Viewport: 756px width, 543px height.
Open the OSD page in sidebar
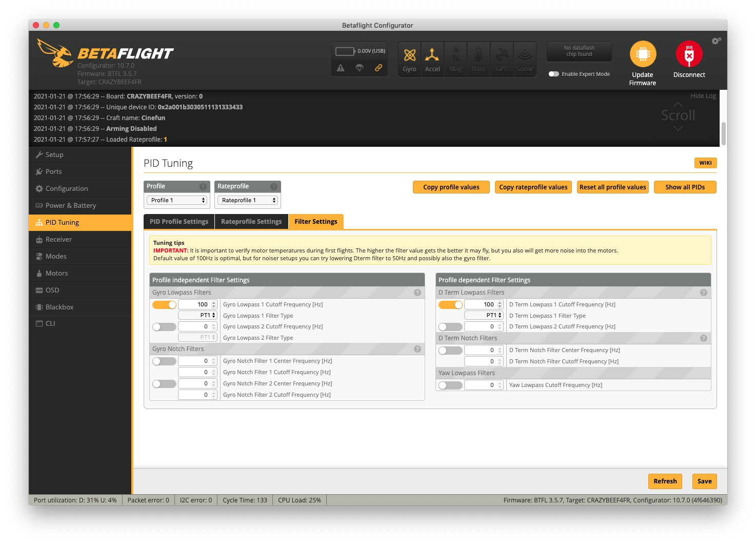(x=80, y=290)
